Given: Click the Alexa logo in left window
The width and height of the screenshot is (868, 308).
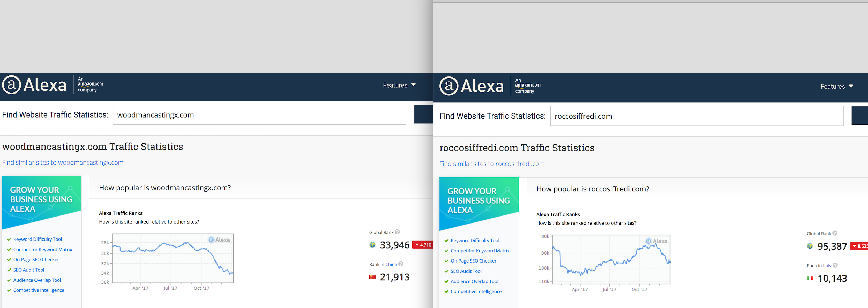Looking at the screenshot, I should pos(34,85).
